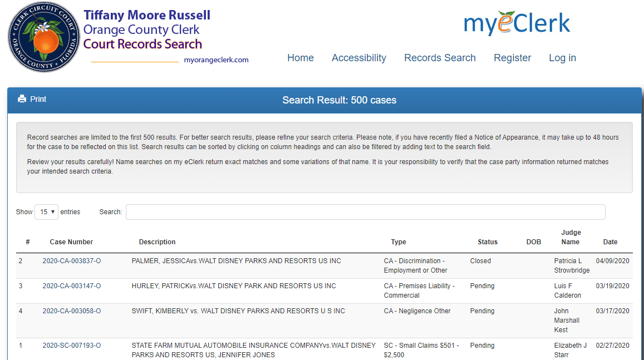Click the Elizabeth J Starr judge cell
This screenshot has height=360, width=644.
coord(571,350)
